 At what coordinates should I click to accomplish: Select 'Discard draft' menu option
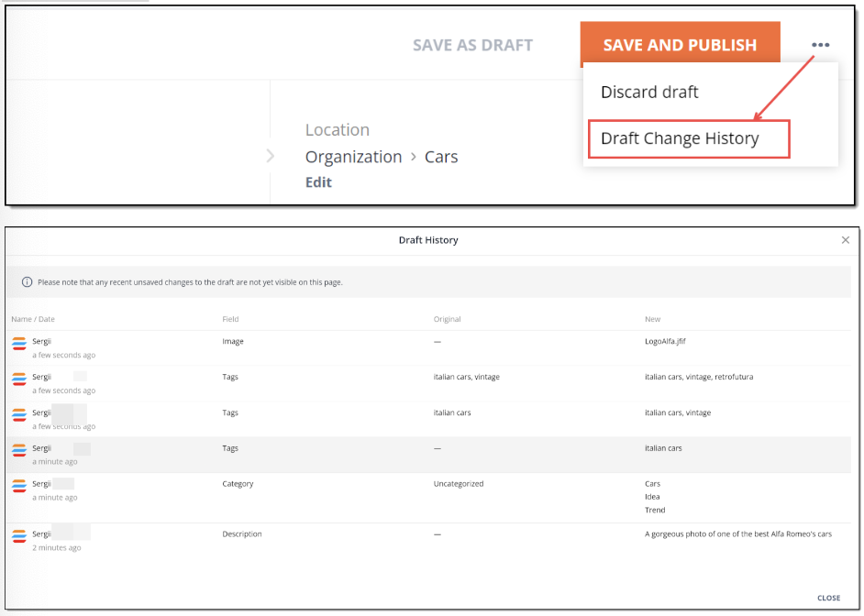[649, 92]
